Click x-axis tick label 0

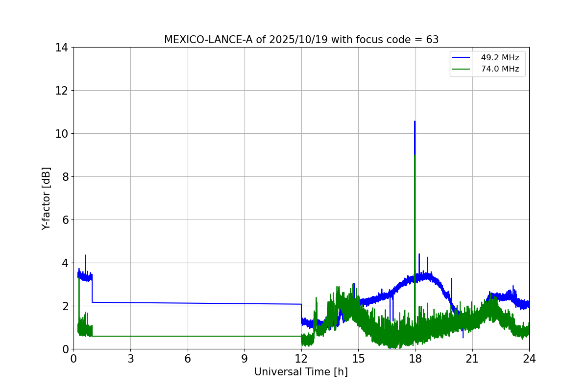pos(73,359)
